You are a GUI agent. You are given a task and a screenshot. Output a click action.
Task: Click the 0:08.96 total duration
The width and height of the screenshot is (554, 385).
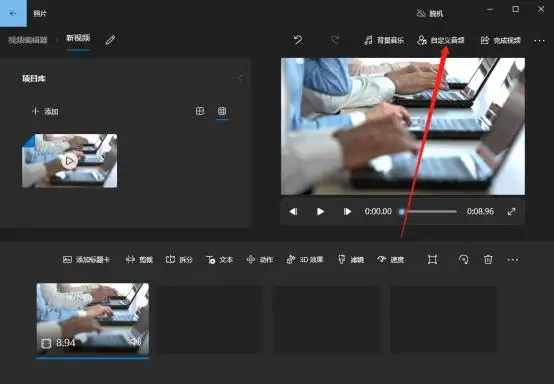click(480, 212)
